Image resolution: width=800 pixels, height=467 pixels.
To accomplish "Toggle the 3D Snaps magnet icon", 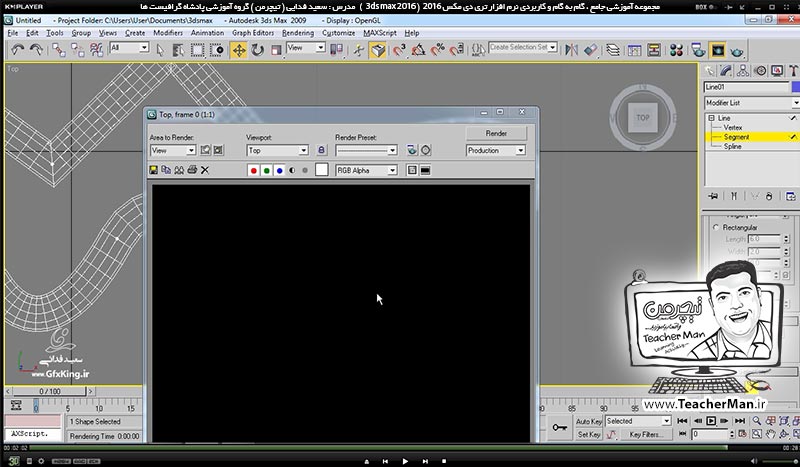I will [x=399, y=50].
